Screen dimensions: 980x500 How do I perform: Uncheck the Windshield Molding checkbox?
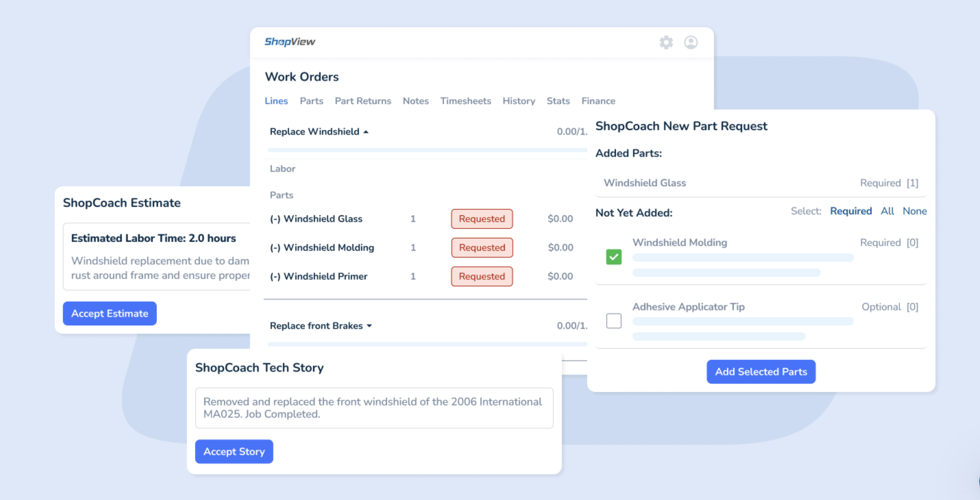614,257
